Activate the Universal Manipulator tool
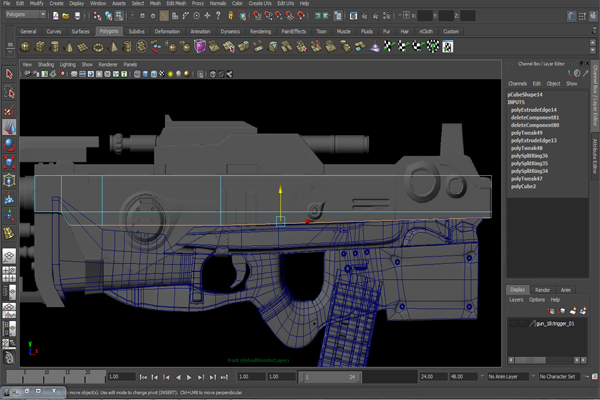This screenshot has width=600, height=400. 9,180
